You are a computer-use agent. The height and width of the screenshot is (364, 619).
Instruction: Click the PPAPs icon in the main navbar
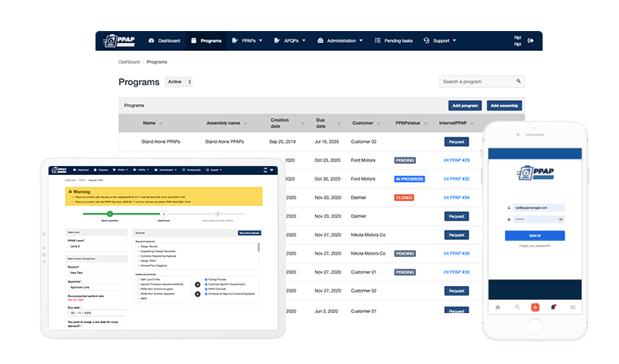[235, 41]
